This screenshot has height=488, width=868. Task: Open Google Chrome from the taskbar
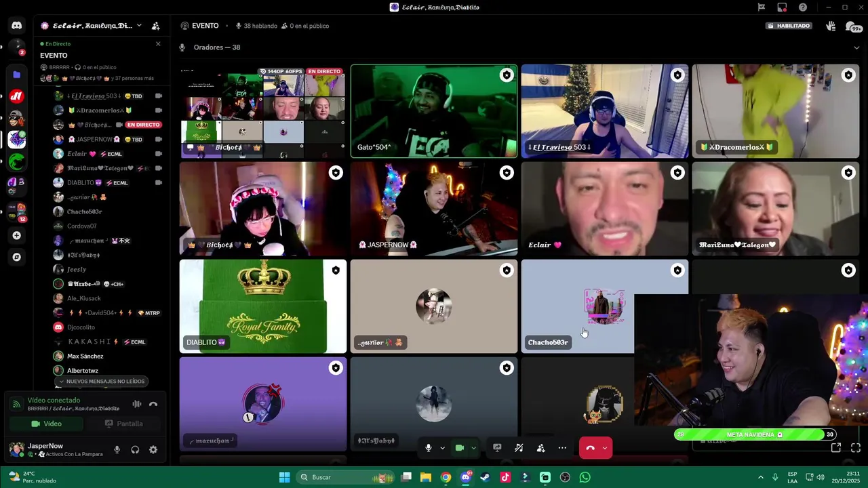click(x=446, y=477)
